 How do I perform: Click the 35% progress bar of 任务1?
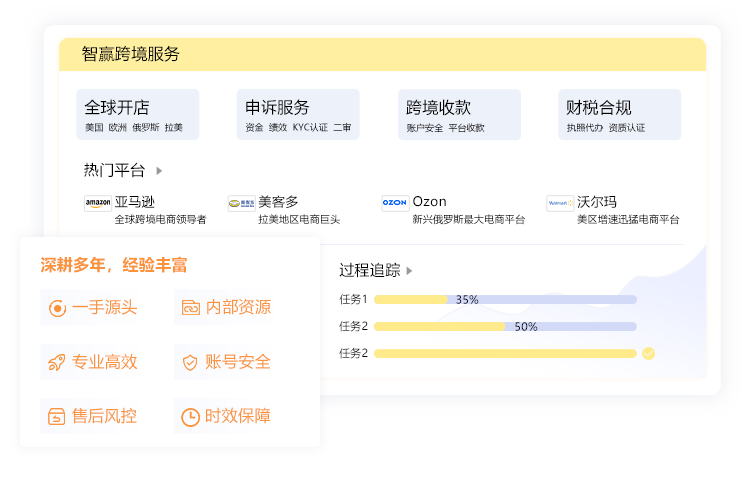504,299
